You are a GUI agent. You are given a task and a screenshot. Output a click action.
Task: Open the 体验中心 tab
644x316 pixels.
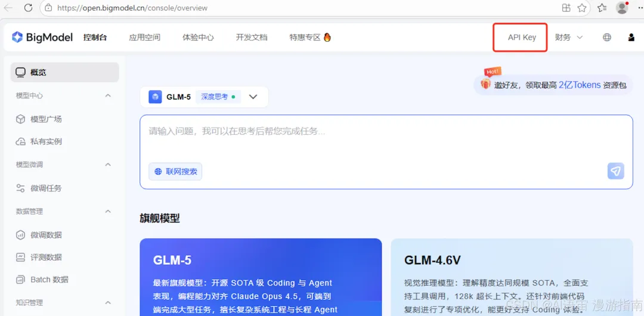coord(198,38)
